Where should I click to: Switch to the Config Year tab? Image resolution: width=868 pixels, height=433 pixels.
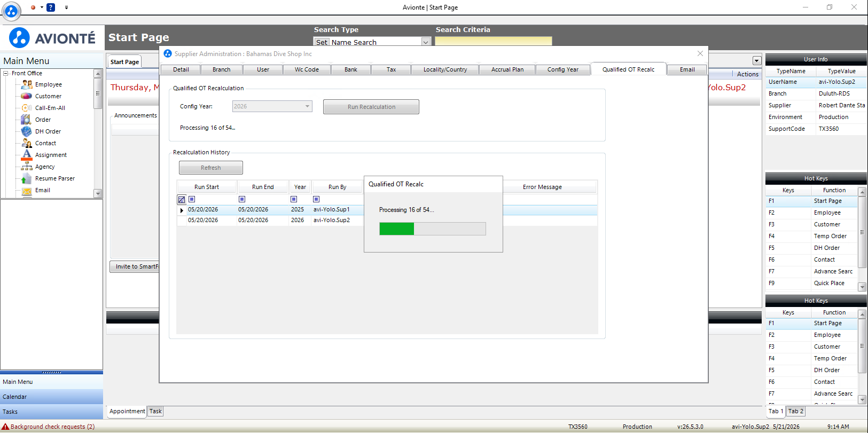(563, 69)
